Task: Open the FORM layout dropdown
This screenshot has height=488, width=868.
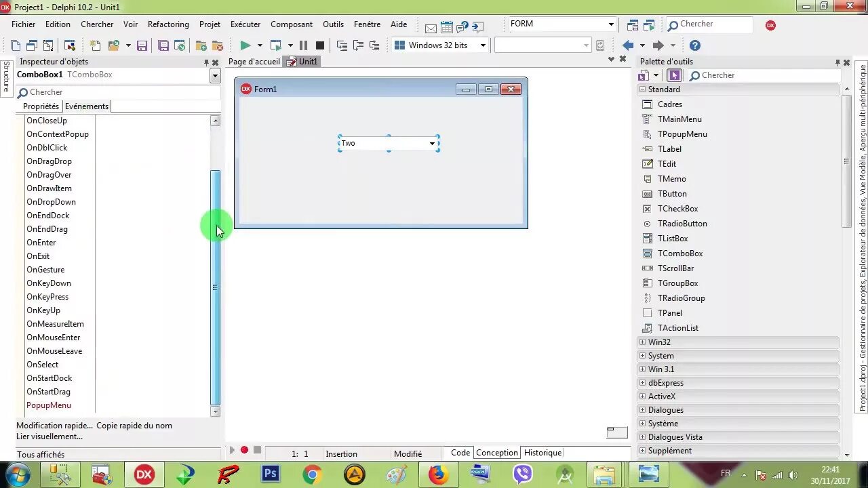Action: [611, 24]
